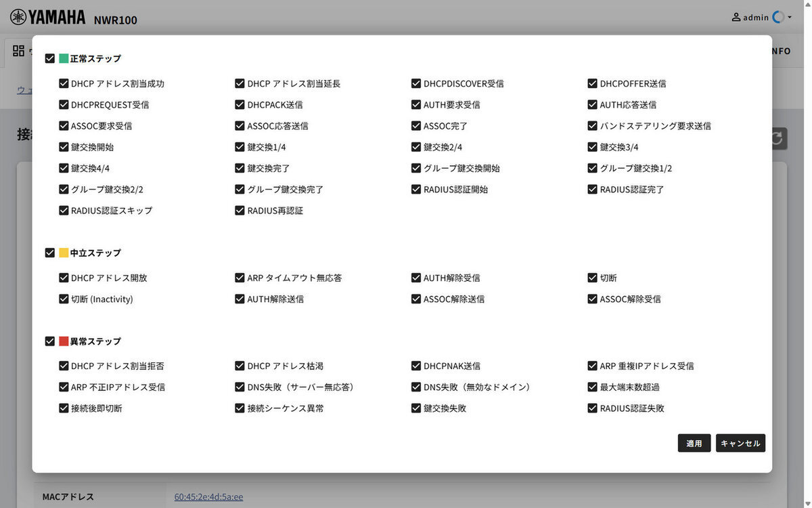The height and width of the screenshot is (508, 812).
Task: Uncheck 鍵交換完了
Action: point(240,168)
